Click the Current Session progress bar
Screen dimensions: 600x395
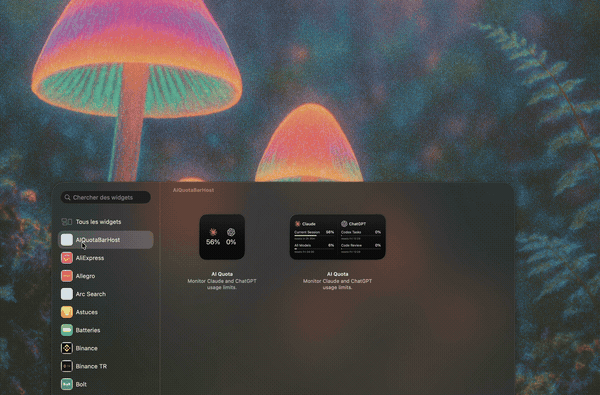coord(314,235)
